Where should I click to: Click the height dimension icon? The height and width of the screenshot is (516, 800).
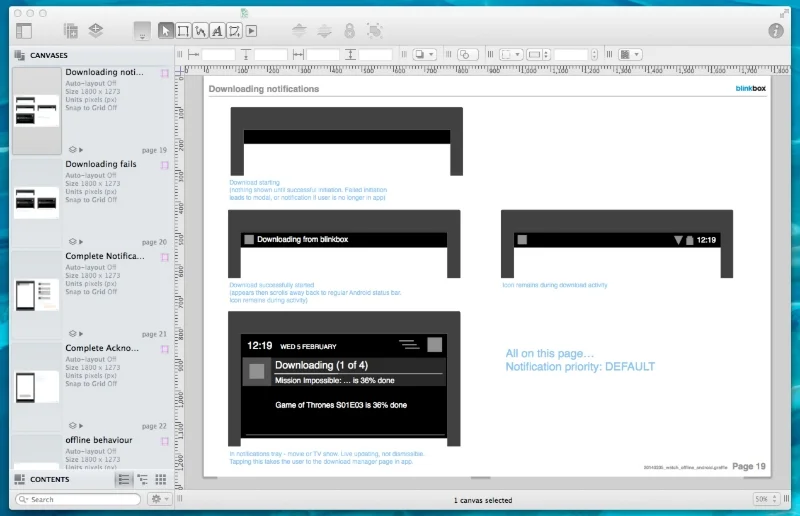[x=350, y=55]
